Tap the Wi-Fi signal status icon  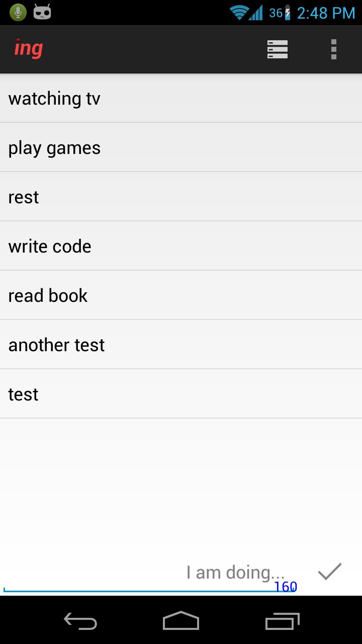click(x=239, y=13)
